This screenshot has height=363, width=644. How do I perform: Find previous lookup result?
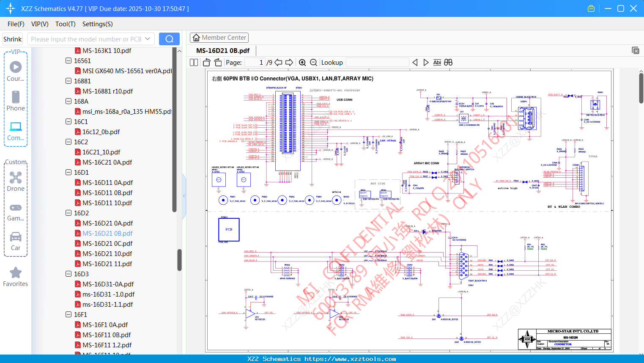415,62
